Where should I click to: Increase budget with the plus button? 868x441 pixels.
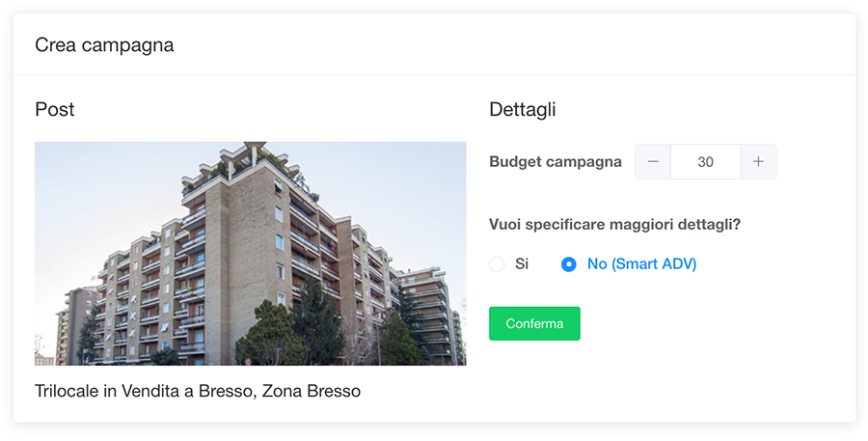pos(758,162)
